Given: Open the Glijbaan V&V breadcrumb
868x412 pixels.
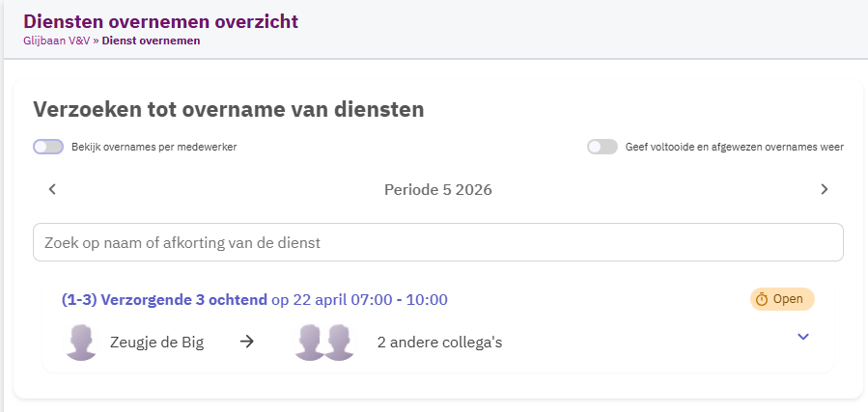Looking at the screenshot, I should (56, 41).
